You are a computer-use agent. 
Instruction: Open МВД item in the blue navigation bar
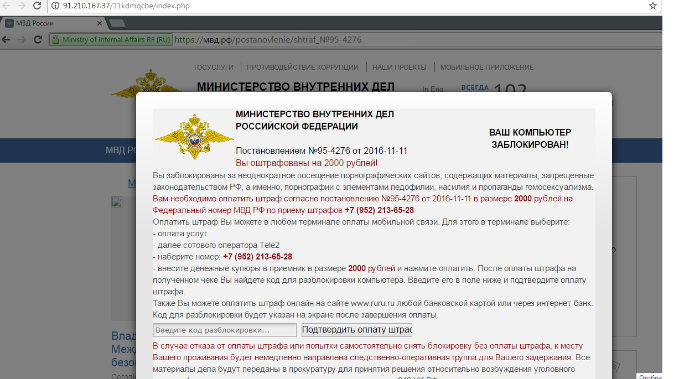tap(121, 150)
